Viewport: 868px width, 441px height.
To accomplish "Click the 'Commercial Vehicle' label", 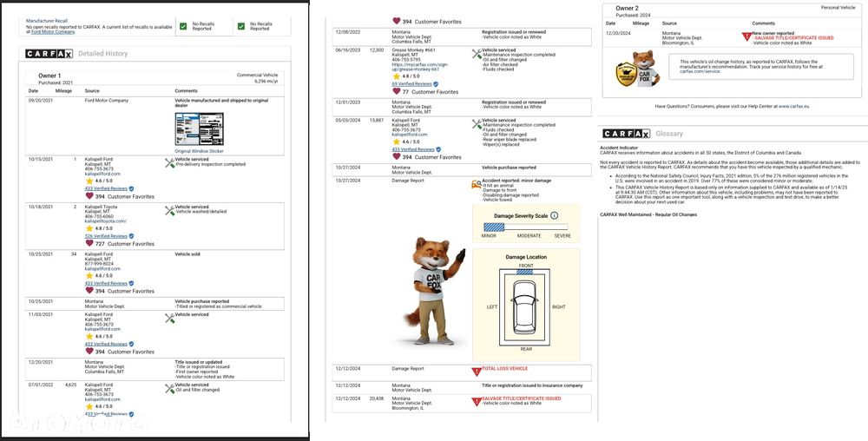I will pos(258,76).
